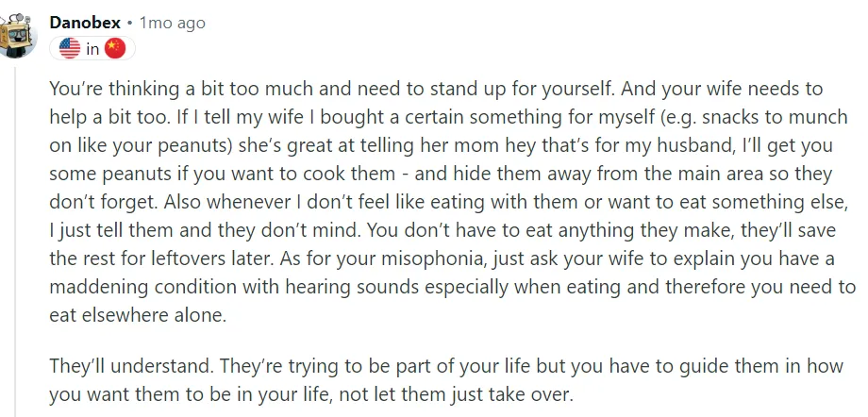The width and height of the screenshot is (868, 417).
Task: Click the United States flag icon
Action: point(70,49)
